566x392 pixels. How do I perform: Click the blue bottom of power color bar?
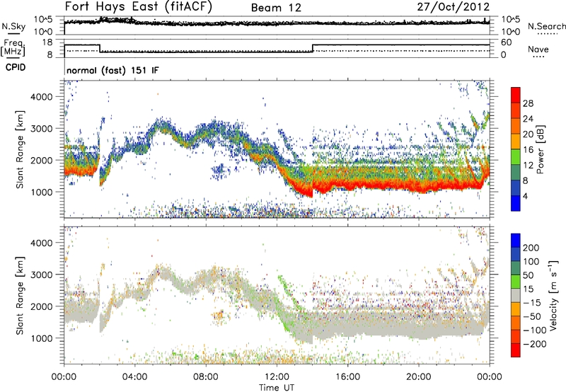(x=516, y=203)
